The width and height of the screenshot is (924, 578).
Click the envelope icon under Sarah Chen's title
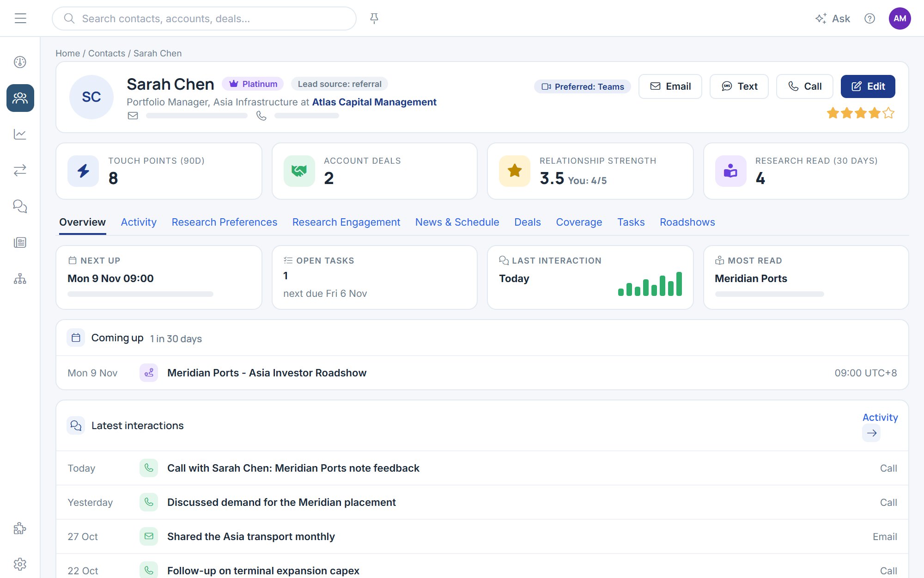[133, 116]
